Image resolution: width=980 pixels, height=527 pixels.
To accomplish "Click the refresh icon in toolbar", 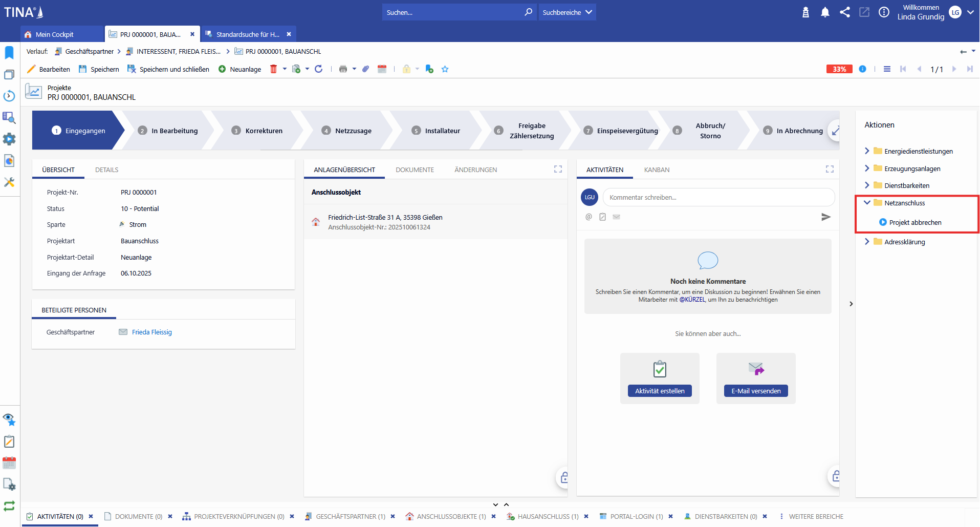I will click(x=318, y=69).
